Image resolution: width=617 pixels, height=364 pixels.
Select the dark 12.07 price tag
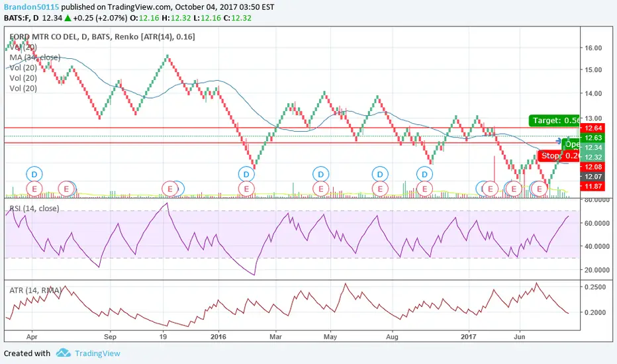[593, 177]
